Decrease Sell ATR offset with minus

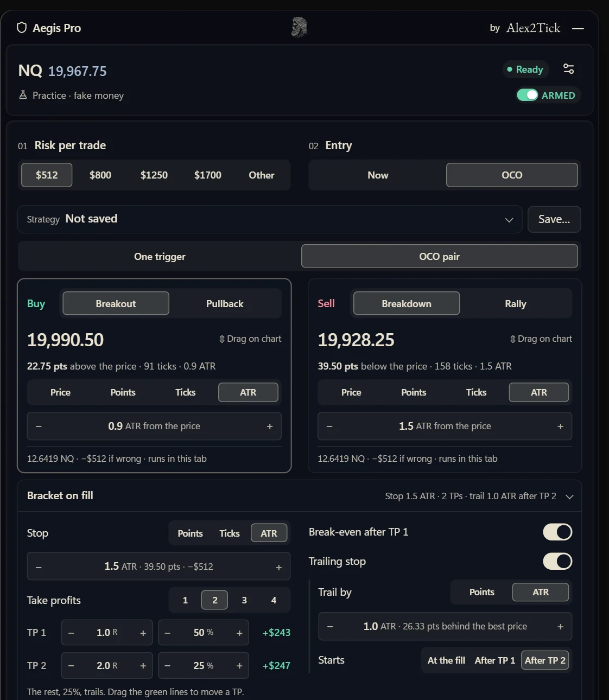pyautogui.click(x=329, y=426)
